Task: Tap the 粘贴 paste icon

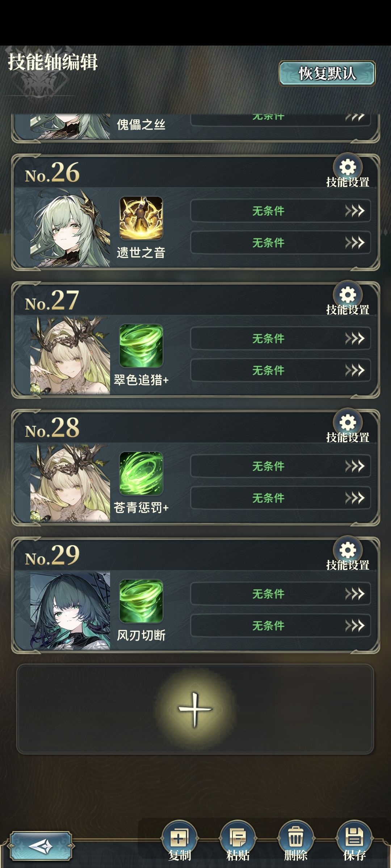Action: point(237,837)
